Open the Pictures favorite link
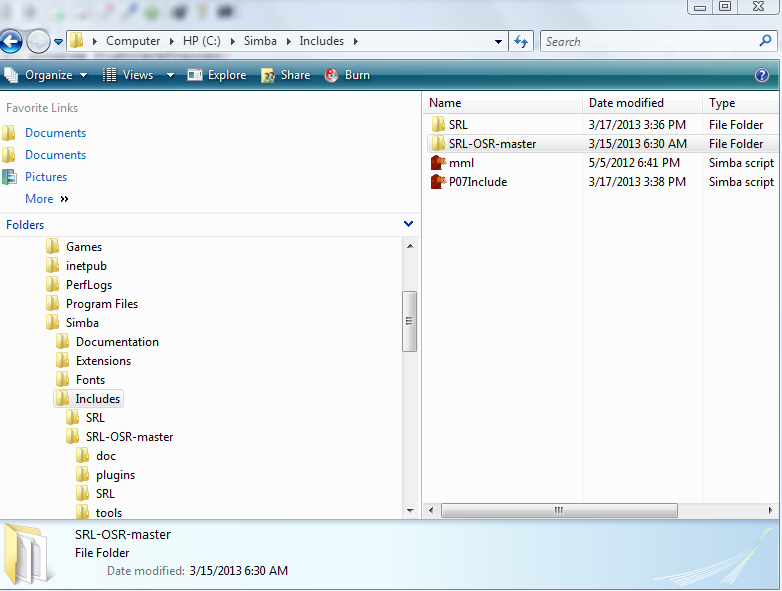Viewport: 782px width, 591px height. [x=46, y=177]
